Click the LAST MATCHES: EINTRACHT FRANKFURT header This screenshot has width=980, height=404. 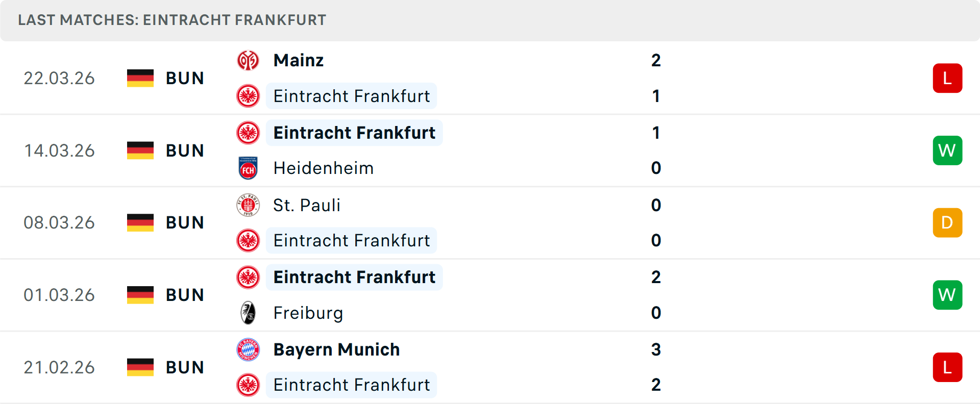(171, 20)
